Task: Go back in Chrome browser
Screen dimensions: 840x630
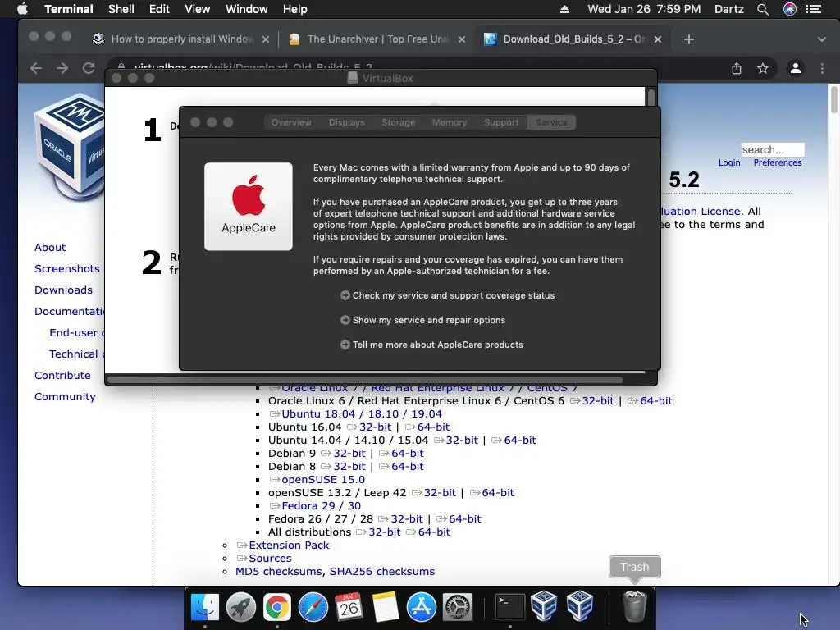Action: (36, 68)
